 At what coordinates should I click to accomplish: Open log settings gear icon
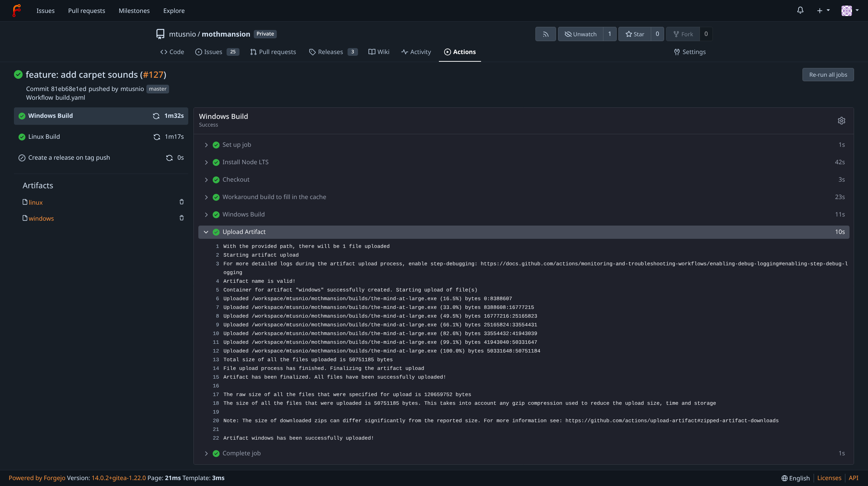pos(842,121)
